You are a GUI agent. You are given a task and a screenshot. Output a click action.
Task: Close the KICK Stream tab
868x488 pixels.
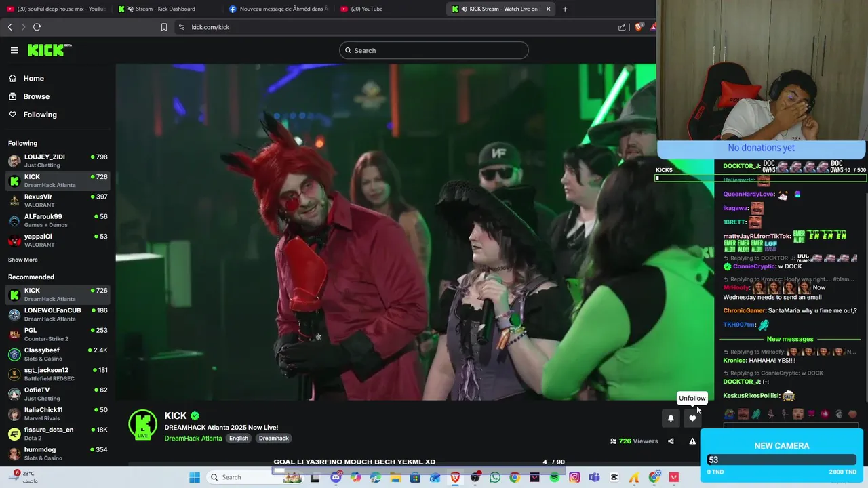click(549, 9)
